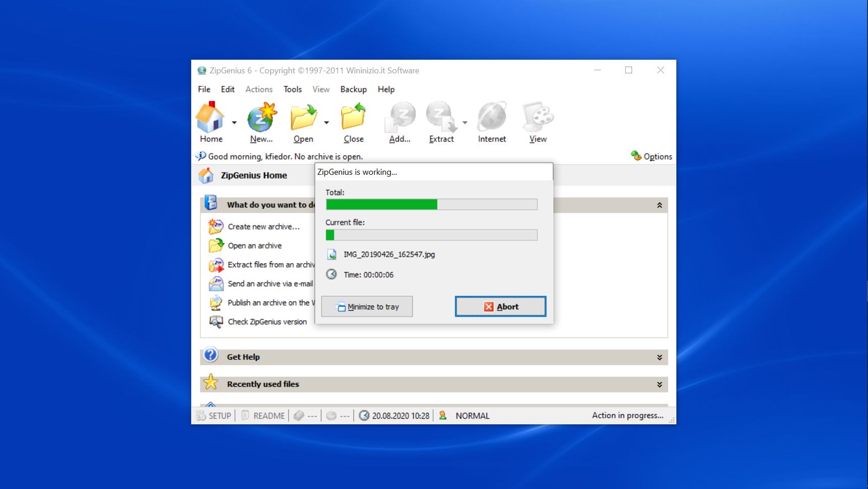Click the Internet globe toolbar icon

pyautogui.click(x=492, y=117)
